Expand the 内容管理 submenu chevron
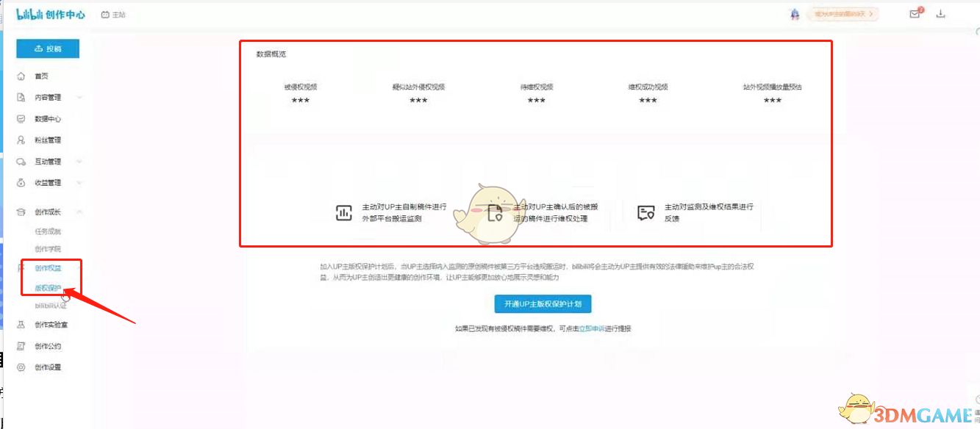Screen dimensions: 980x429 [79, 97]
